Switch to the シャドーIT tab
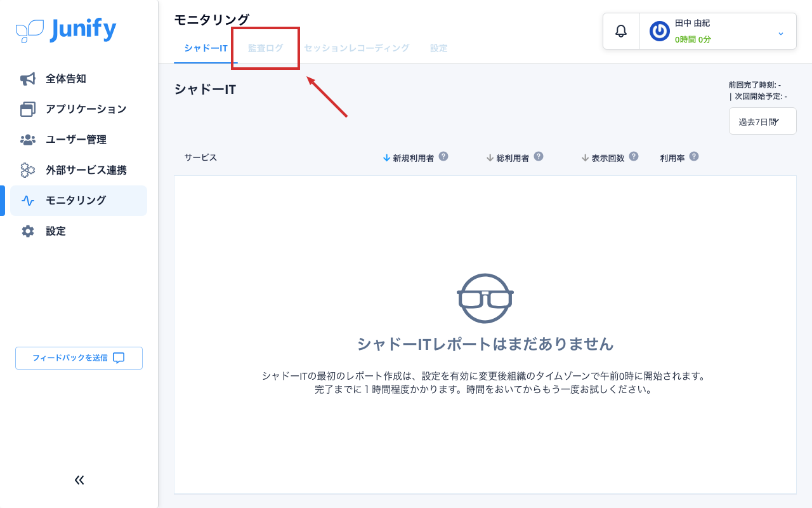The width and height of the screenshot is (812, 508). coord(206,48)
